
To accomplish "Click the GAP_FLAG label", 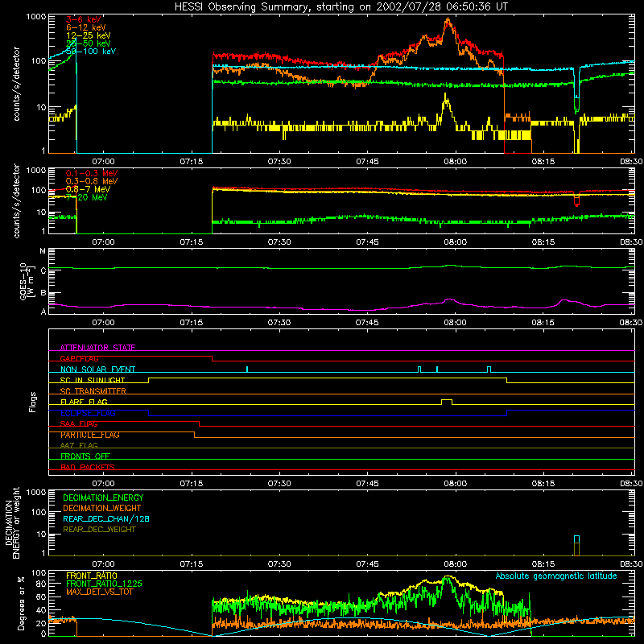I will point(79,358).
